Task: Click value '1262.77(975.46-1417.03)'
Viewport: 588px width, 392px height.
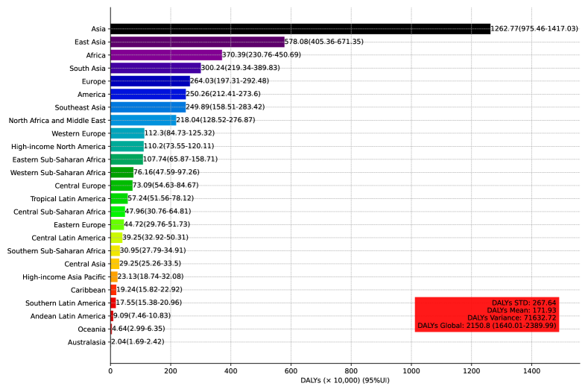Action: click(534, 28)
